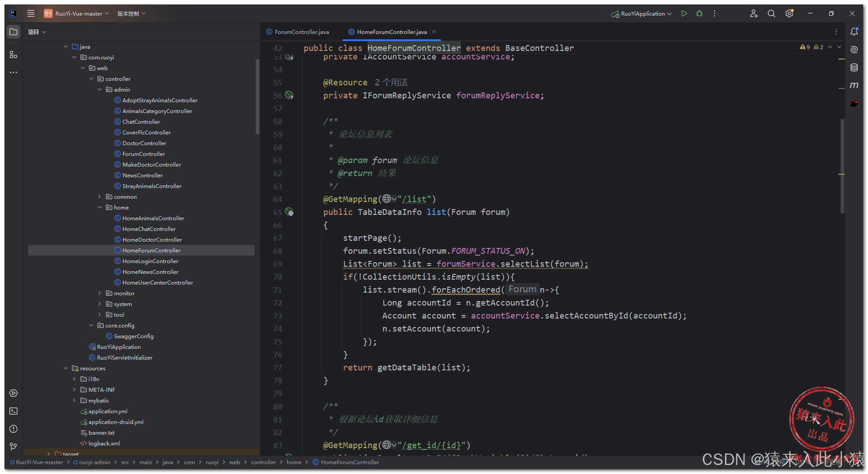Click the project tree scrollbar
This screenshot has height=474, width=868.
257,96
